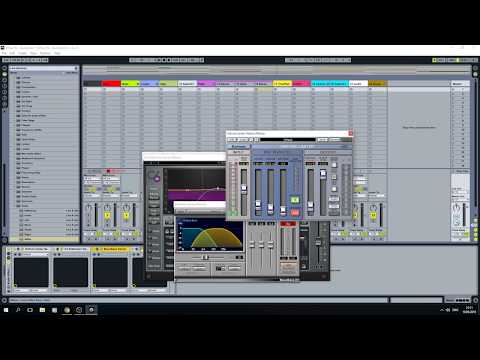Screen dimensions: 480x360
Task: Open the Create menu
Action: 22,53
